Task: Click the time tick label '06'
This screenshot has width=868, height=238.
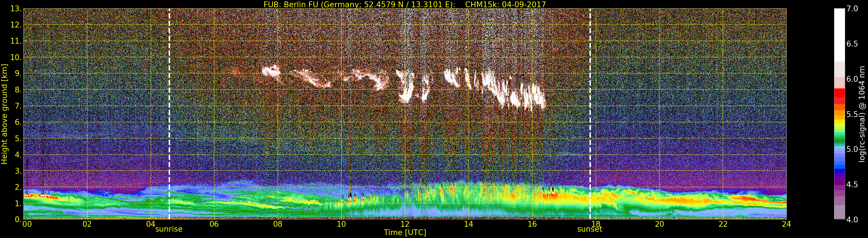Action: [x=214, y=224]
